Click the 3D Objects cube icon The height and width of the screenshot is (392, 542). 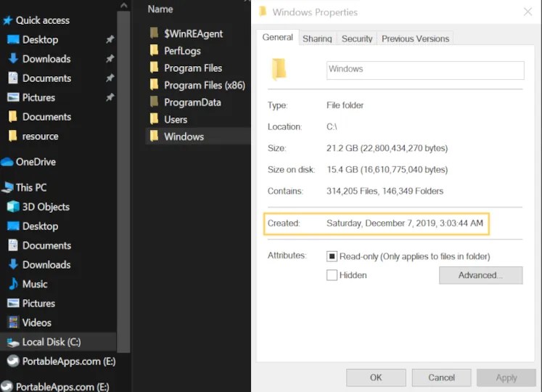pos(13,207)
